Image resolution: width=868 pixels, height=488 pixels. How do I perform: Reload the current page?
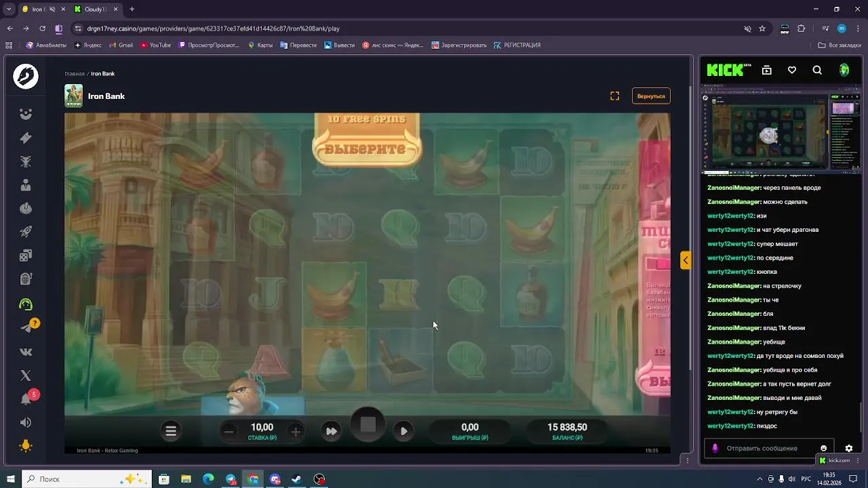pyautogui.click(x=42, y=28)
